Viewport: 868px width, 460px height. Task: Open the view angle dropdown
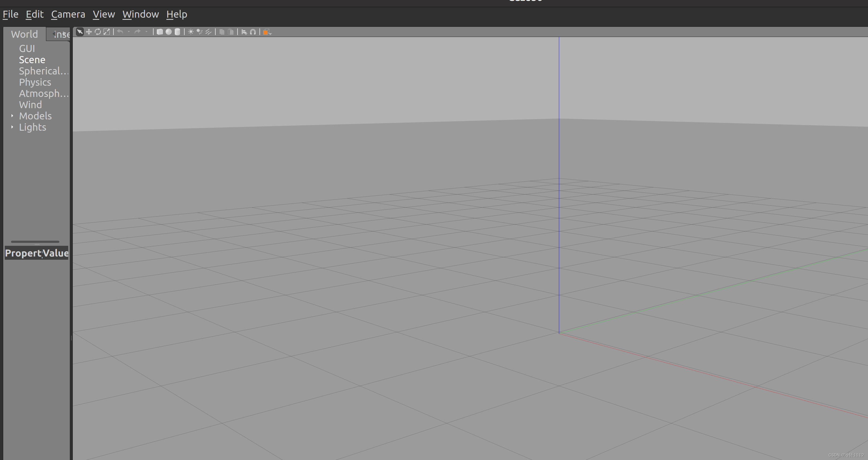(267, 32)
